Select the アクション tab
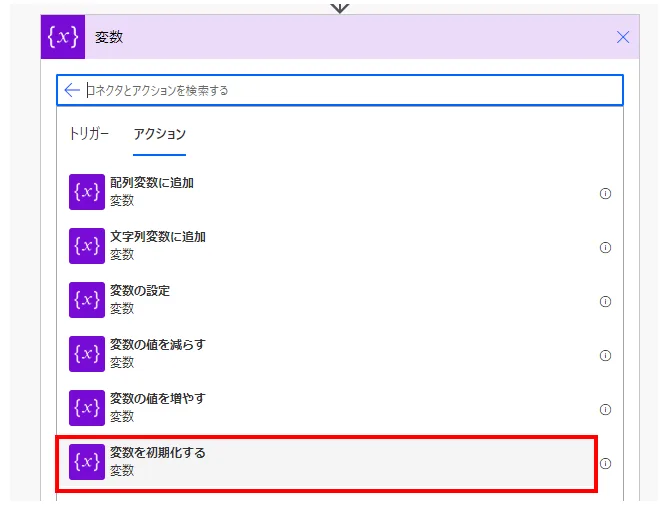667x511 pixels. pos(160,134)
